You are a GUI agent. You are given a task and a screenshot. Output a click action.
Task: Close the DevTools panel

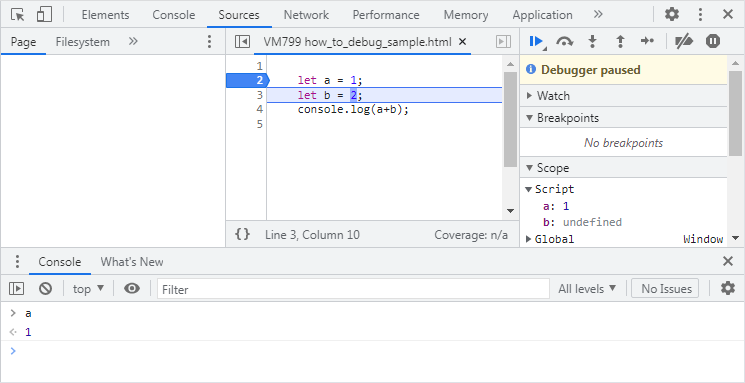(x=728, y=14)
